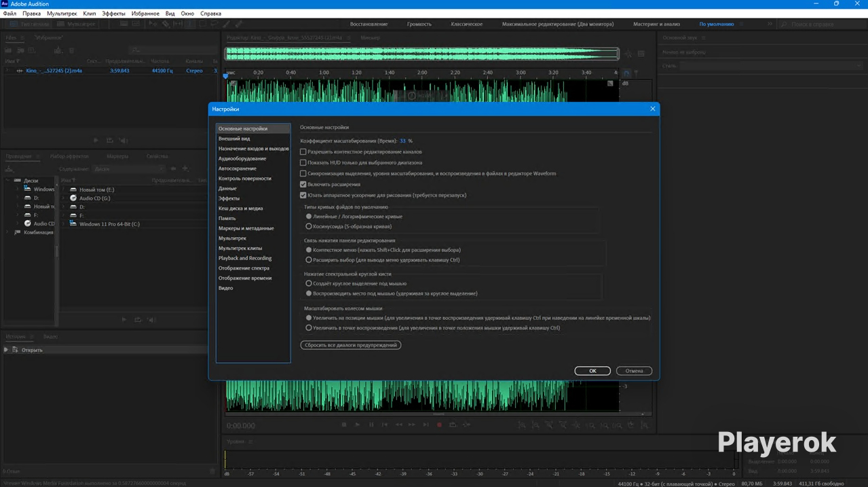The height and width of the screenshot is (487, 868).
Task: Uncheck 'Включить расширения' checkbox
Action: pyautogui.click(x=303, y=184)
